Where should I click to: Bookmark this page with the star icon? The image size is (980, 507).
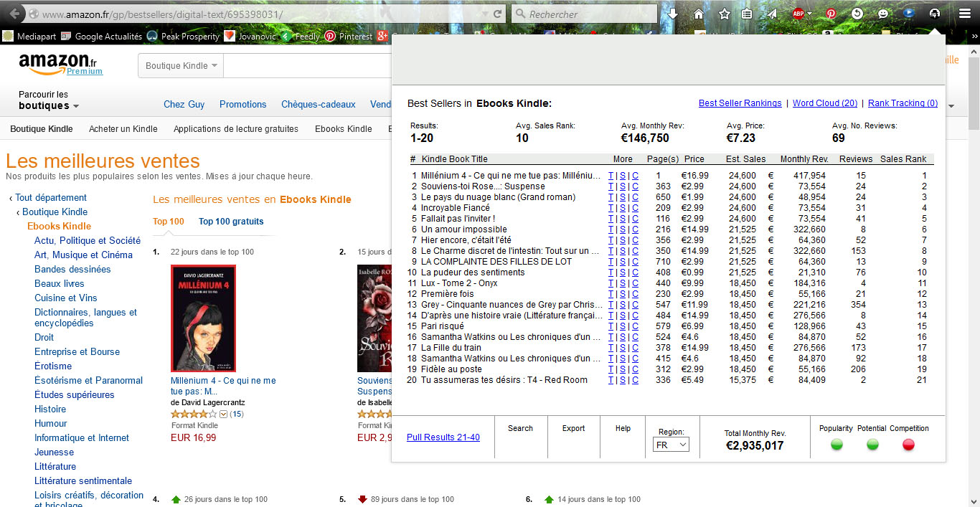click(725, 14)
